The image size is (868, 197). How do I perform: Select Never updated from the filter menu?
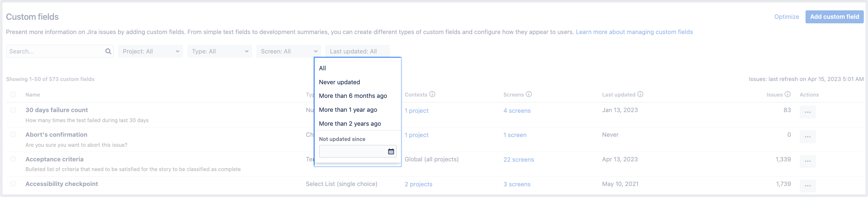[339, 82]
